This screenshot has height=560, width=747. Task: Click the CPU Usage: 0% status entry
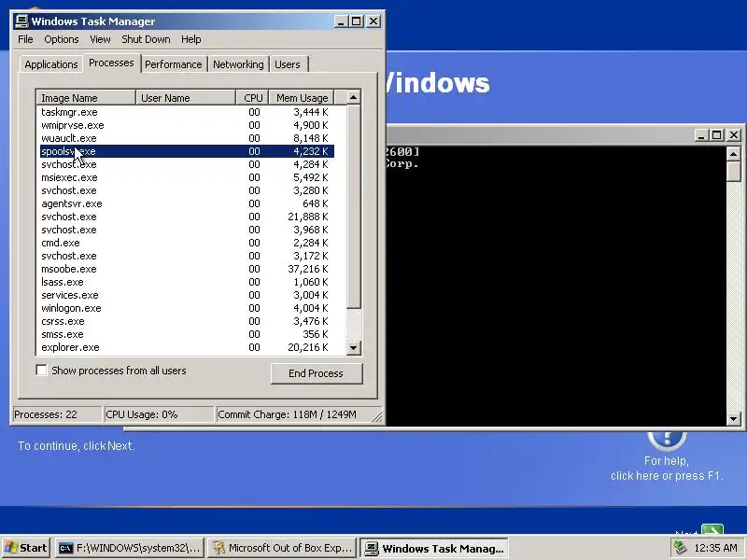click(159, 414)
